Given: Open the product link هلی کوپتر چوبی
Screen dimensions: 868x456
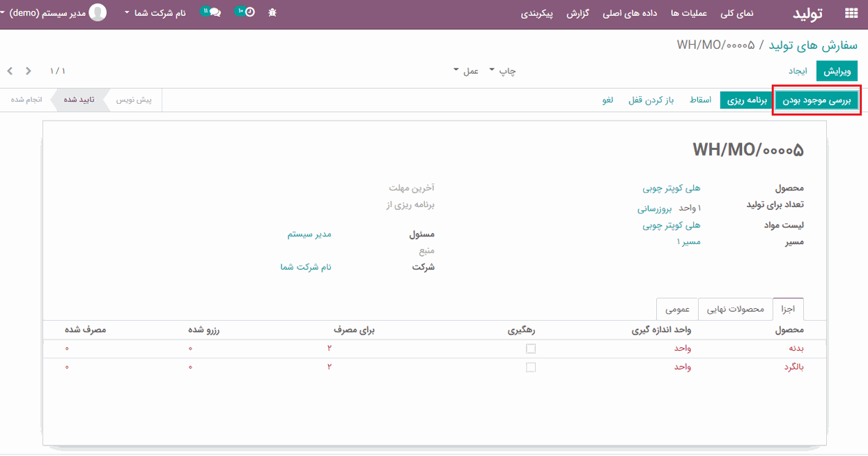Looking at the screenshot, I should click(x=672, y=188).
